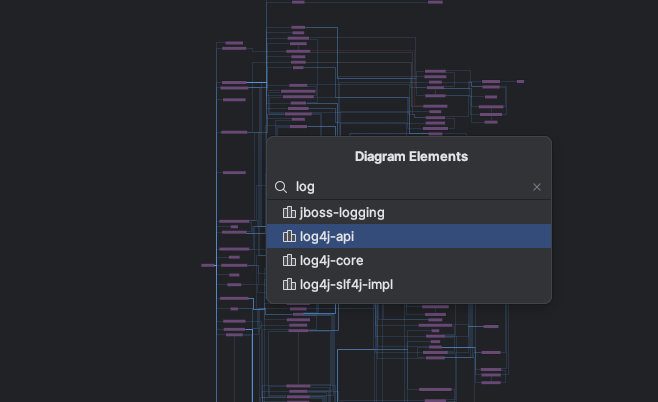Select the lone purple node left of the popup title
Screen dimensions: 658x402
pyautogui.click(x=234, y=173)
